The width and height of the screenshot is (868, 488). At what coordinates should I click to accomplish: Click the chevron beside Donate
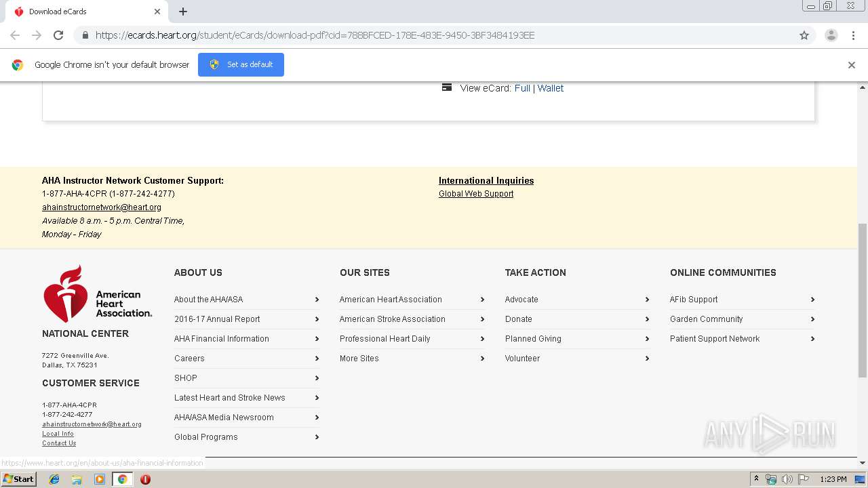(647, 319)
